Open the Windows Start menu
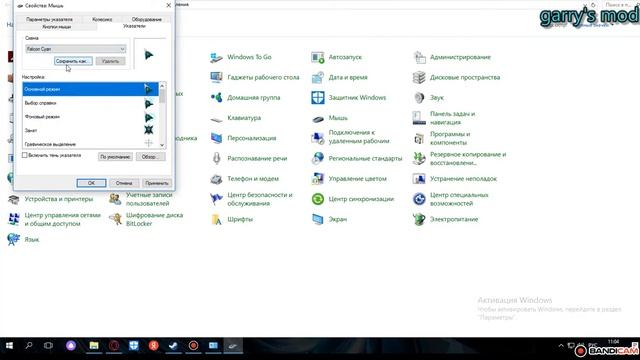Screen dimensions: 640x360 [x=9, y=346]
